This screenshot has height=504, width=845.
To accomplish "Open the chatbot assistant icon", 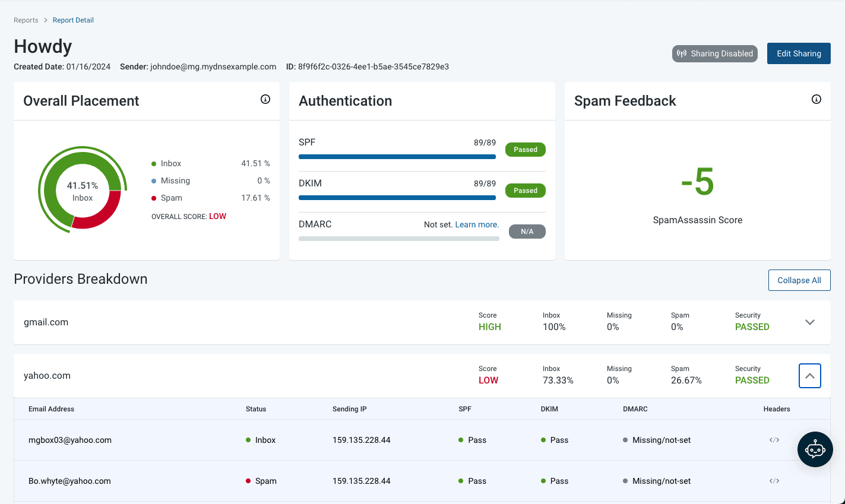I will pyautogui.click(x=815, y=449).
